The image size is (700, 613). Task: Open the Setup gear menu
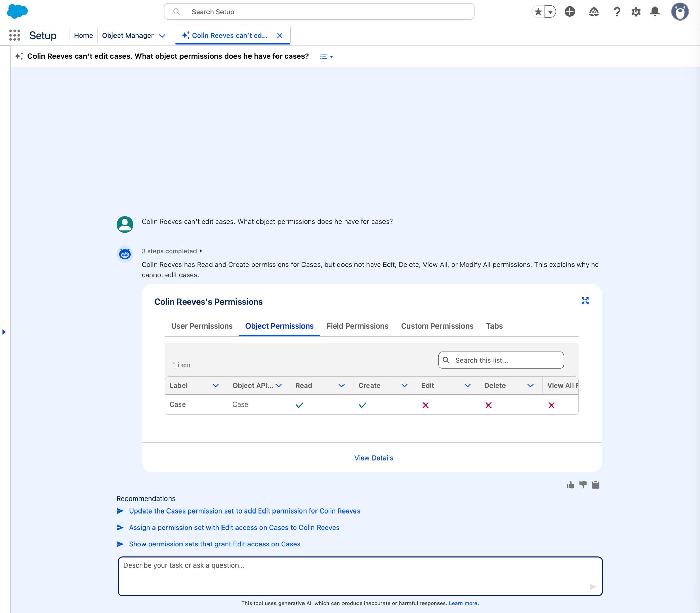pos(636,12)
